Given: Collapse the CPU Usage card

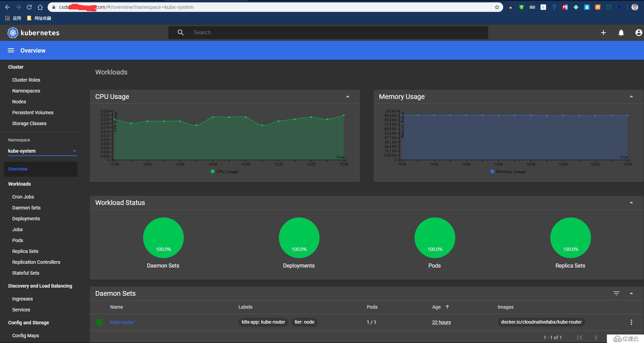Looking at the screenshot, I should (348, 97).
